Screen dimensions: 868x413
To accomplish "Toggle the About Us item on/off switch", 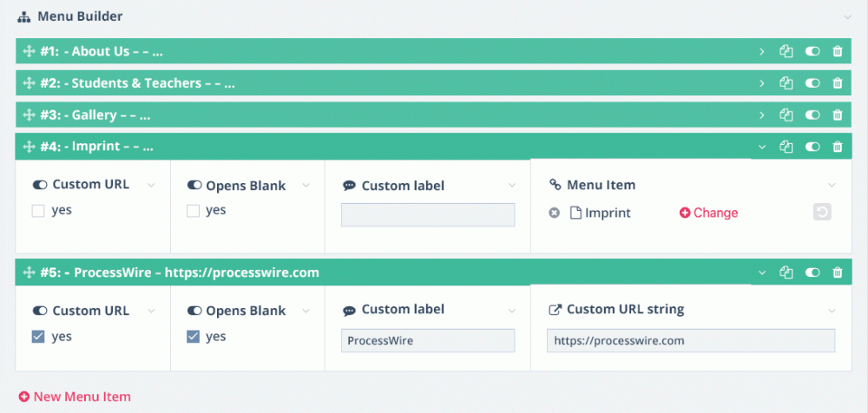I will pos(812,51).
